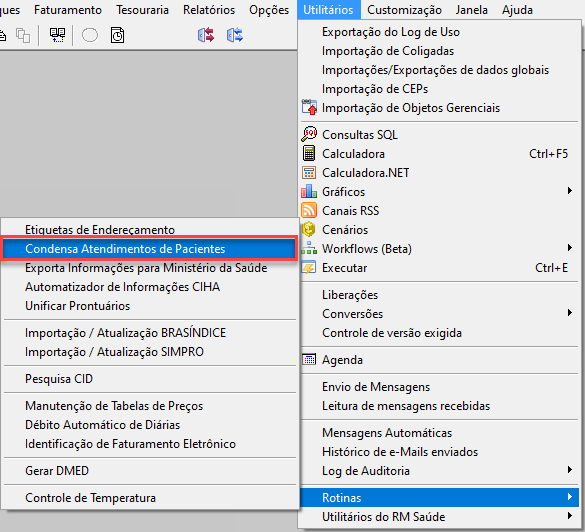Click the Calculadora icon
Image resolution: width=585 pixels, height=532 pixels.
(x=309, y=153)
